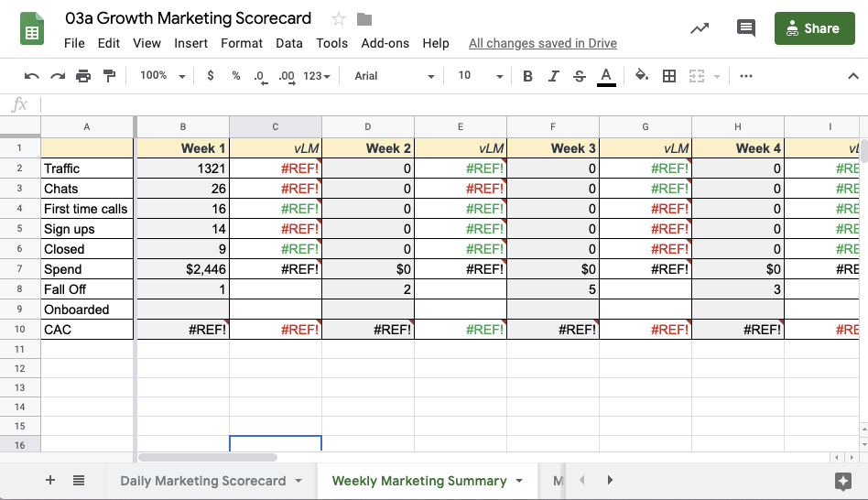Switch to the Daily Marketing Scorecard tab
The height and width of the screenshot is (500, 868).
tap(203, 481)
